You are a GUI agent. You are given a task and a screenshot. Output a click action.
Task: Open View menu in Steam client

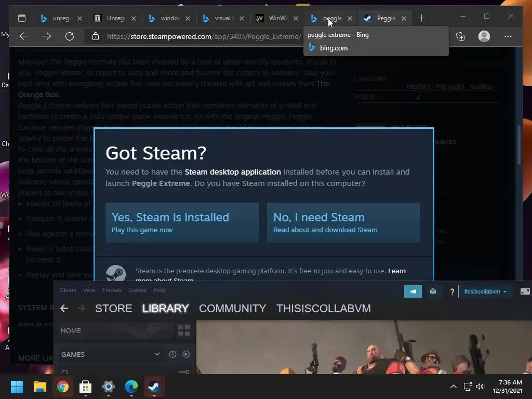tap(89, 290)
